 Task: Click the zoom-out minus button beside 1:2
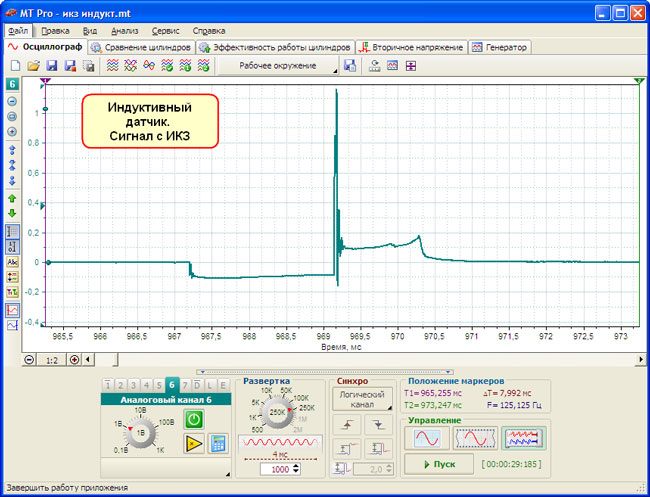point(29,359)
